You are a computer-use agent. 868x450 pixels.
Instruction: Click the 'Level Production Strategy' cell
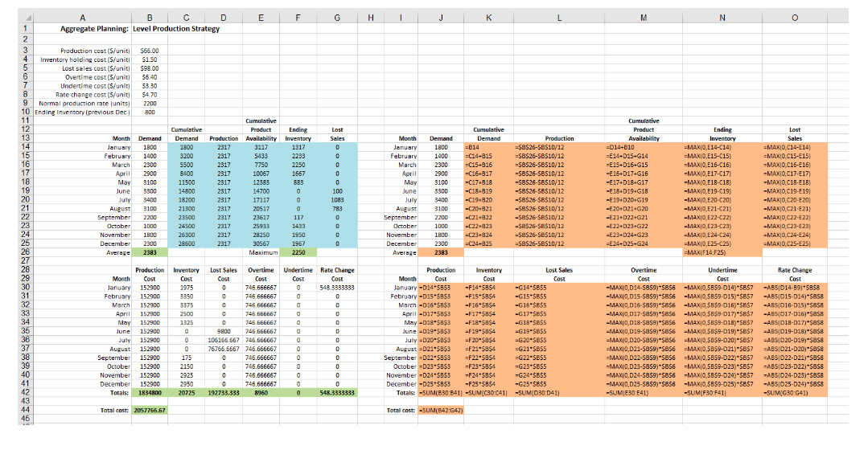(176, 29)
